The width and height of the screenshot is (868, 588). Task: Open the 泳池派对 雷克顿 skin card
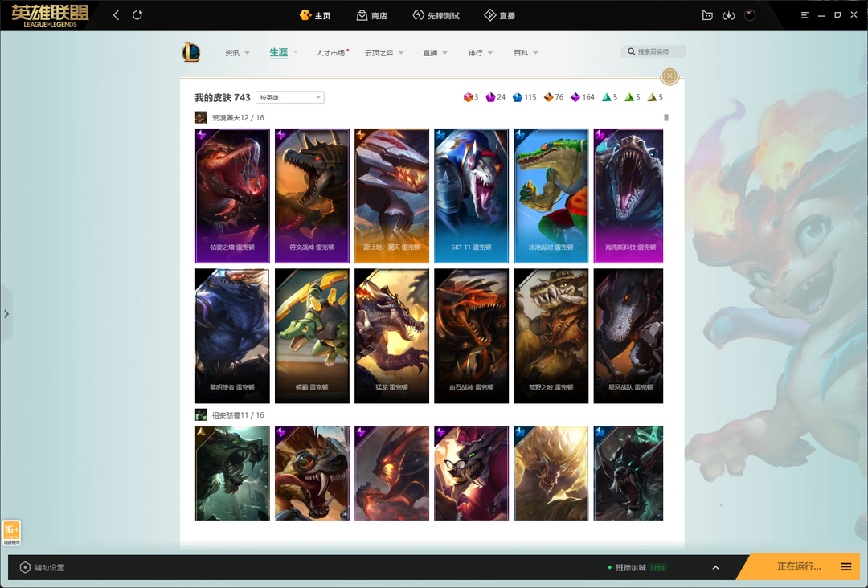coord(551,196)
